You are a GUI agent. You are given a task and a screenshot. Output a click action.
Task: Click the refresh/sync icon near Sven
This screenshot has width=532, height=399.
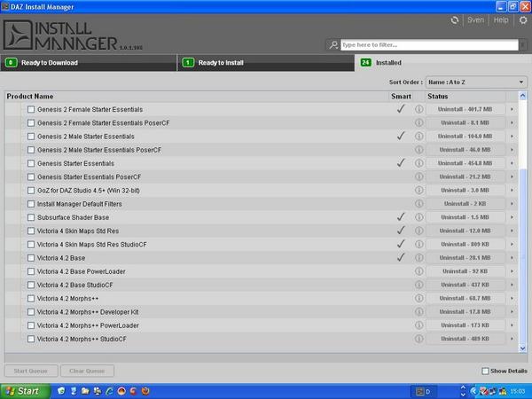point(455,20)
